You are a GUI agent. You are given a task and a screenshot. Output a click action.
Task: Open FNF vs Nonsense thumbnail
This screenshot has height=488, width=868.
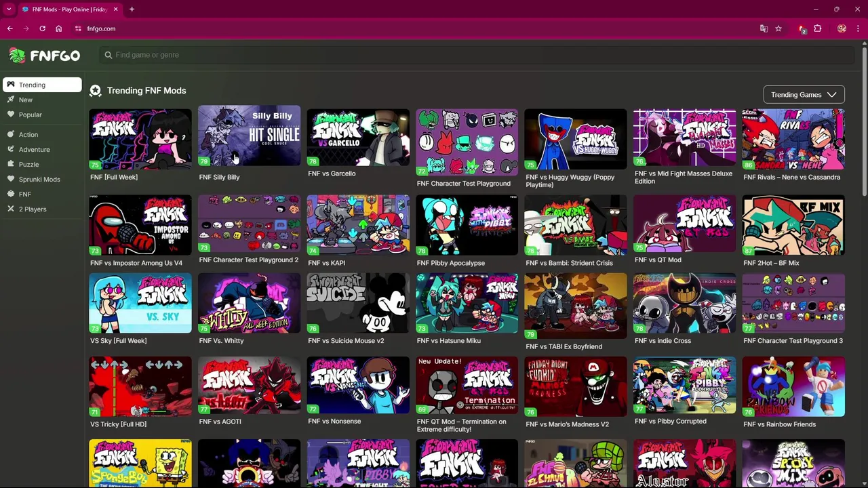[358, 385]
